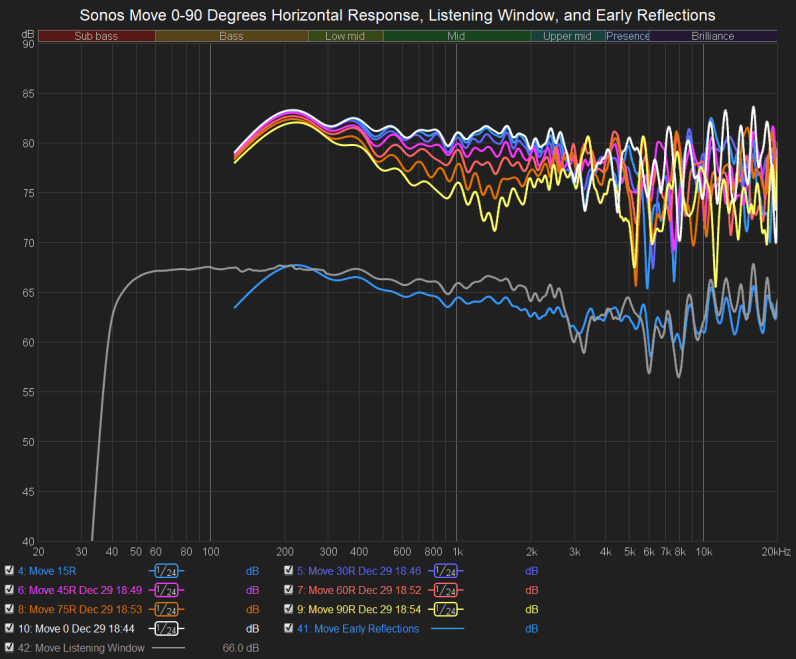Click the 1/24 smoothing icon for Move 15R
Viewport: 796px width, 659px height.
(x=168, y=571)
